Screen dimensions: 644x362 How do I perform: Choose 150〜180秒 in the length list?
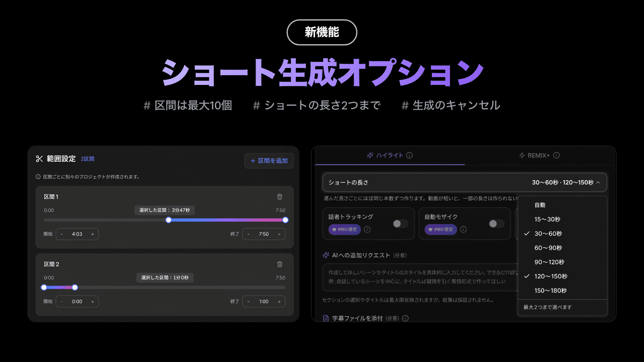562,290
